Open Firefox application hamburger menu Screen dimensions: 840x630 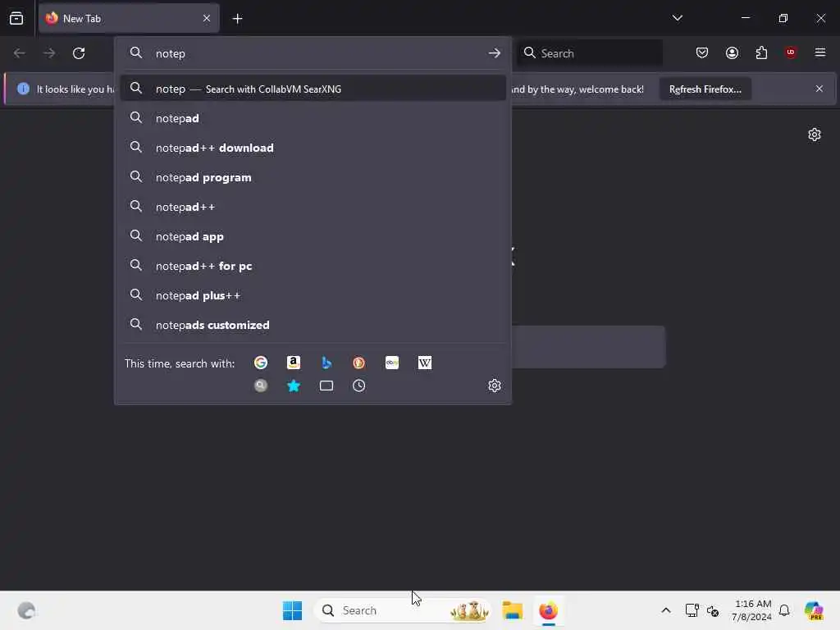click(x=820, y=52)
